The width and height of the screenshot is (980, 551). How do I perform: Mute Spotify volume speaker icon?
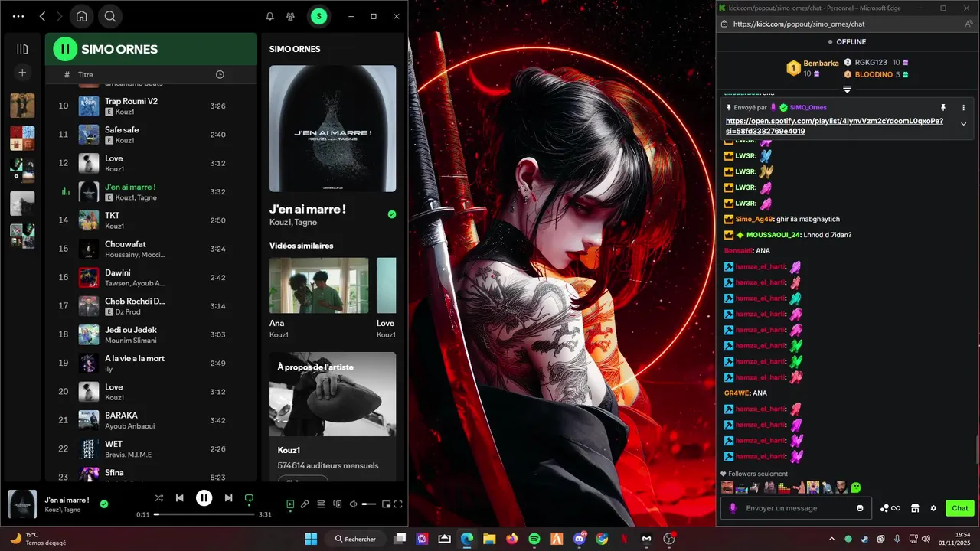pos(353,504)
